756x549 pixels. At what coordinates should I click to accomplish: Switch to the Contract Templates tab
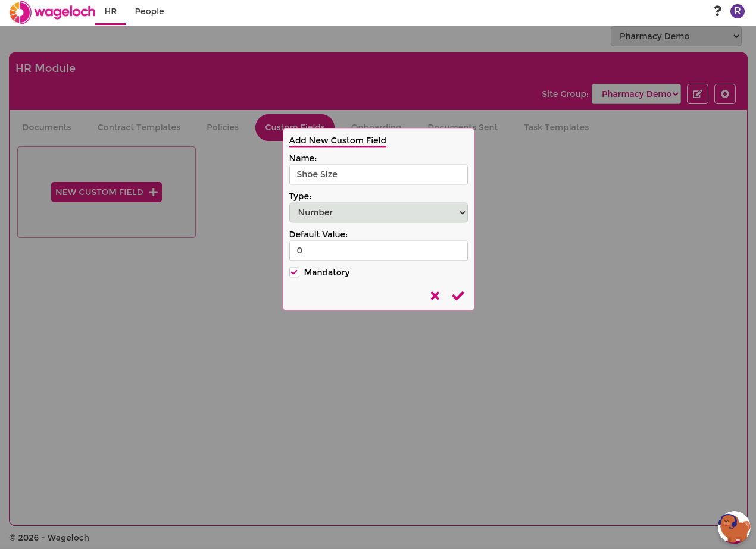pyautogui.click(x=139, y=127)
